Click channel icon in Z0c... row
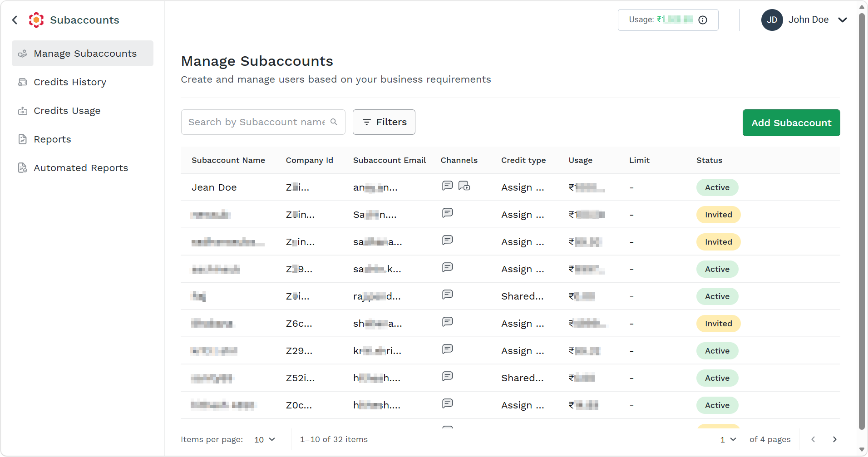 pyautogui.click(x=448, y=403)
